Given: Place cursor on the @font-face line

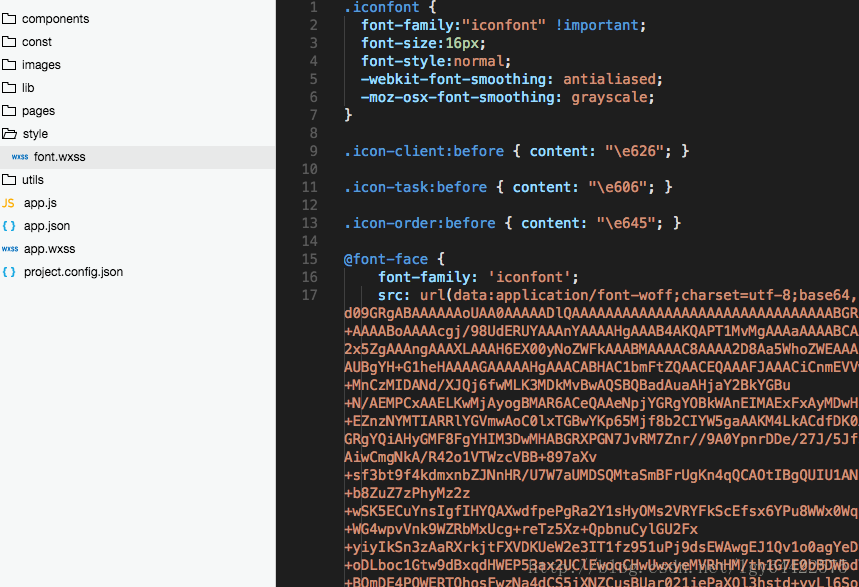Looking at the screenshot, I should [x=386, y=259].
